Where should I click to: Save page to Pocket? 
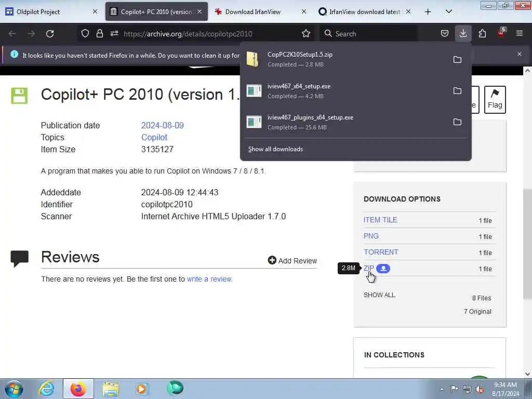[x=445, y=33]
